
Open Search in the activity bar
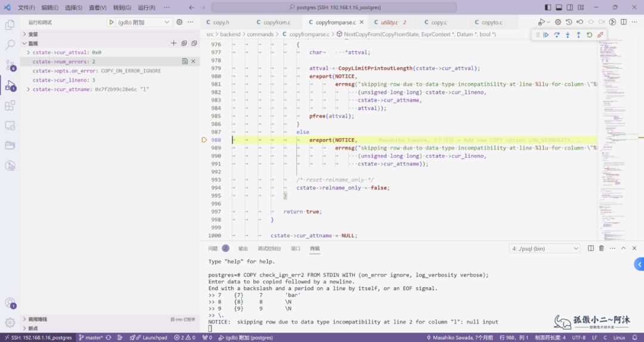10,45
